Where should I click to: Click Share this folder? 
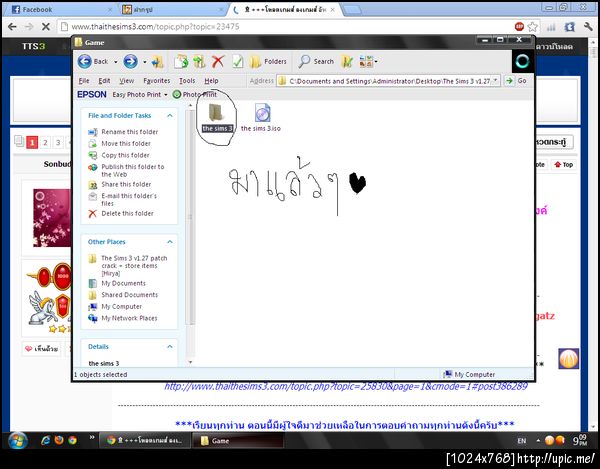pos(126,184)
